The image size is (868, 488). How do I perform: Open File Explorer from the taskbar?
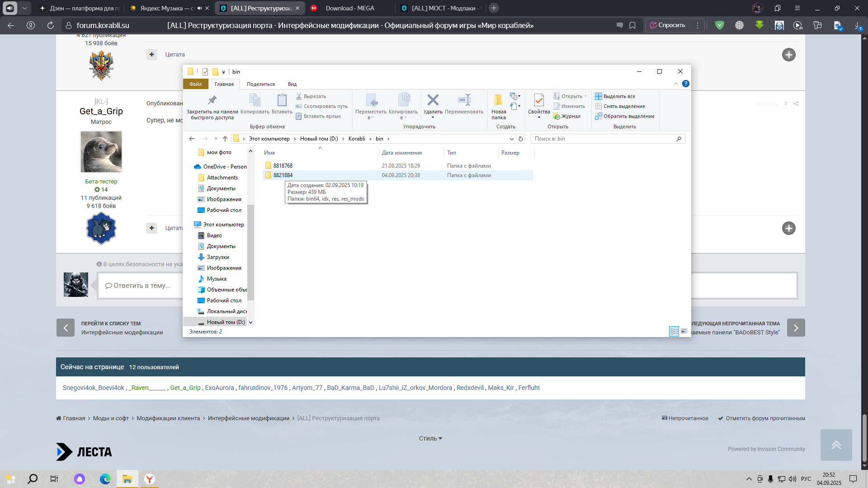tap(127, 479)
